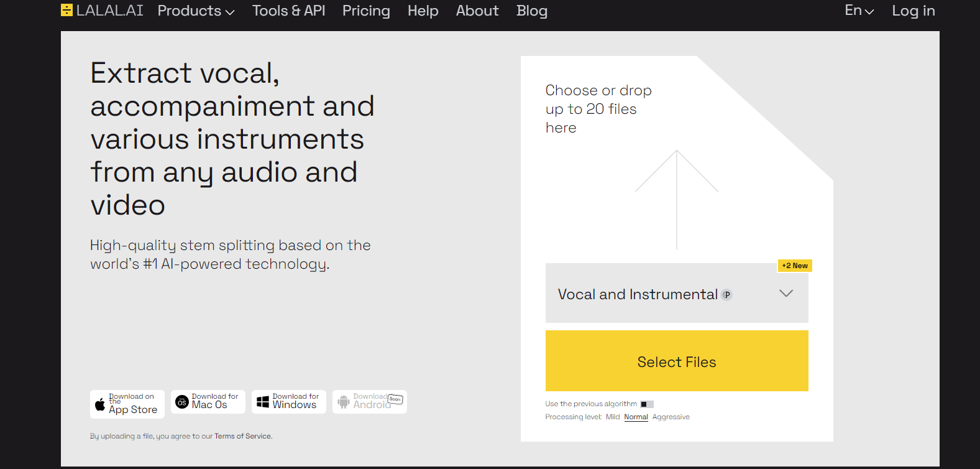Viewport: 980px width, 469px height.
Task: Click the info icon beside Vocal and Instrumental
Action: tap(726, 295)
